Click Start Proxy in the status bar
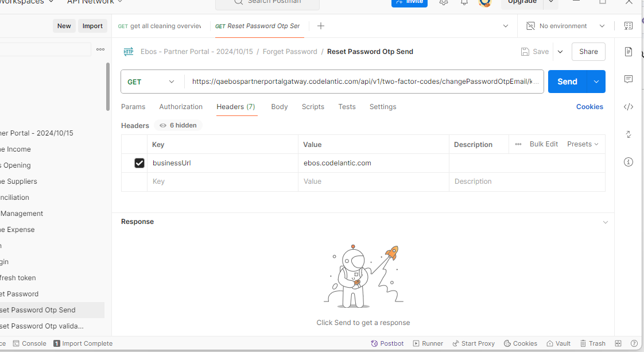 click(x=474, y=343)
